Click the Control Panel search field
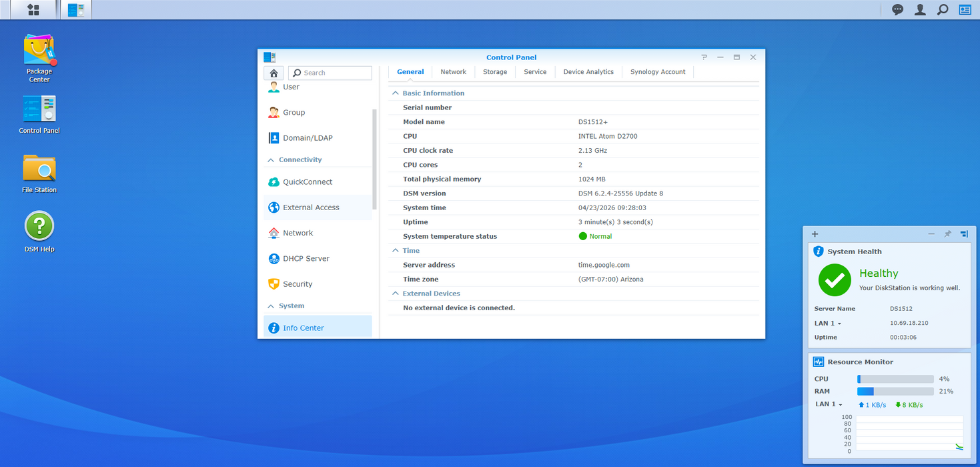The width and height of the screenshot is (980, 467). tap(330, 73)
